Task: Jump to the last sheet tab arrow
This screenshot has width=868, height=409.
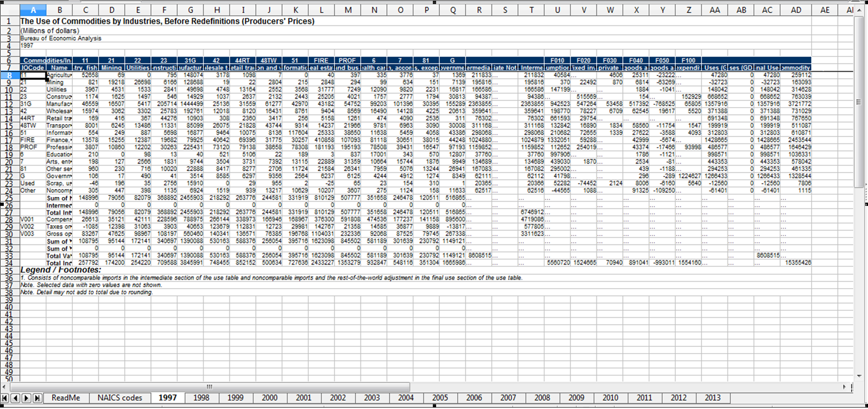Action: tap(37, 398)
